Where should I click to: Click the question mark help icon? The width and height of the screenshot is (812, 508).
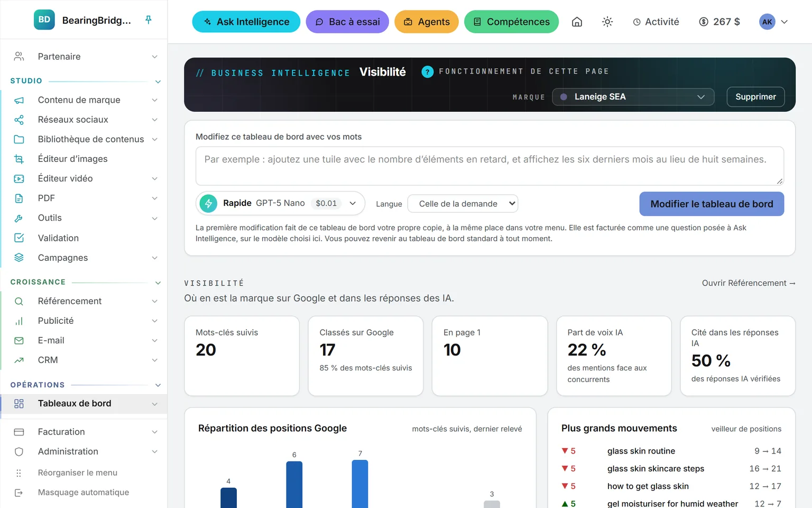pyautogui.click(x=427, y=71)
